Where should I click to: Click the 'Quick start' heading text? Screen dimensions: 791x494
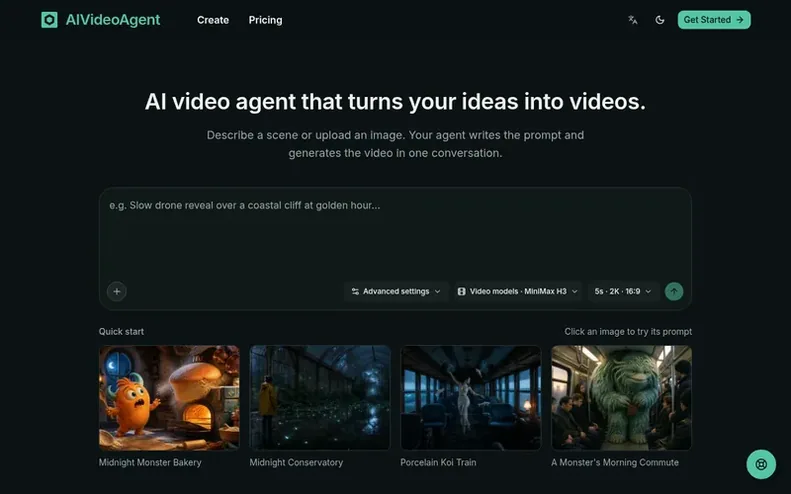coord(121,332)
